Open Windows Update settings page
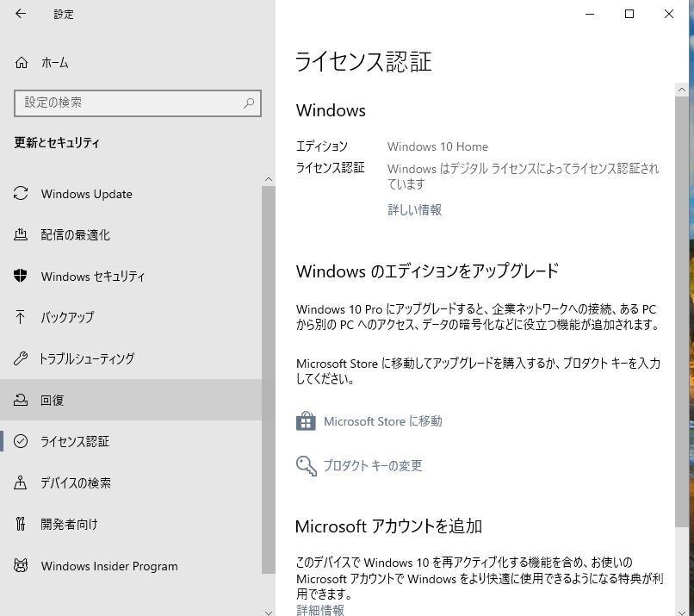The image size is (694, 616). click(87, 194)
